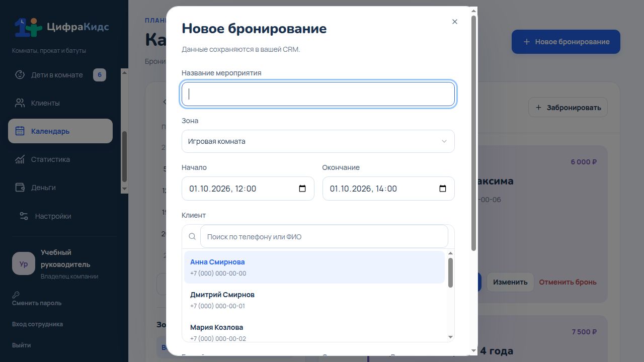Image resolution: width=644 pixels, height=362 pixels.
Task: Click the badge 6 next to Дети в комнате
Action: click(x=100, y=75)
